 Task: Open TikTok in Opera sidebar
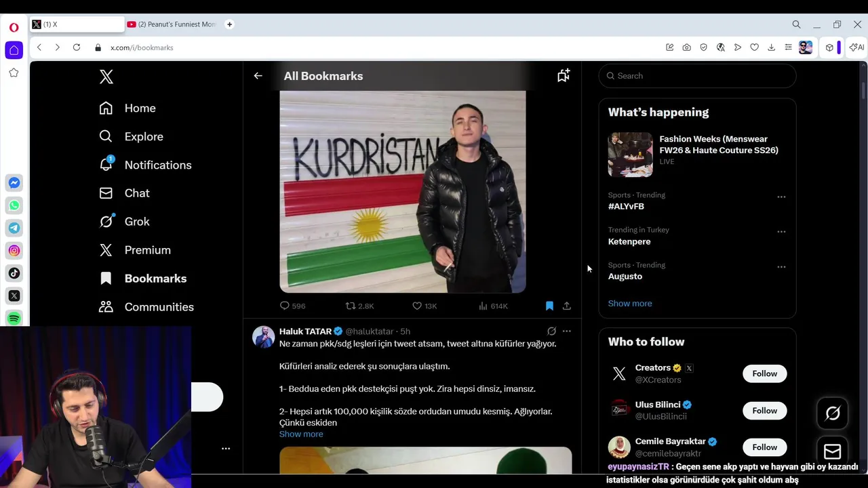14,273
